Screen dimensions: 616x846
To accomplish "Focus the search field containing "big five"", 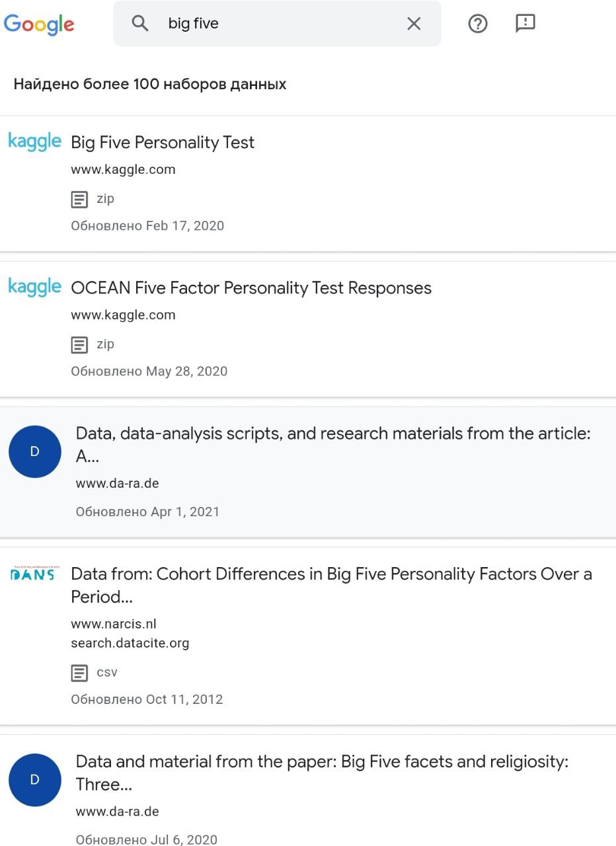I will pos(278,24).
